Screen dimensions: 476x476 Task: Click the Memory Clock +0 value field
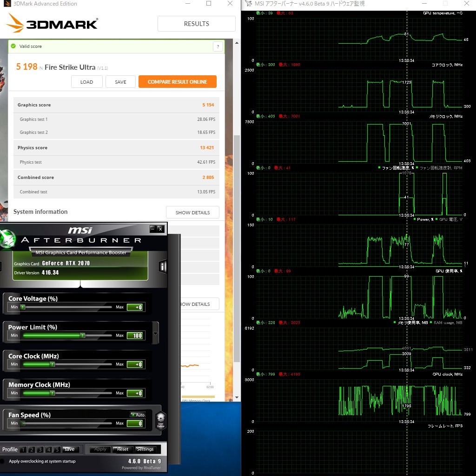135,393
